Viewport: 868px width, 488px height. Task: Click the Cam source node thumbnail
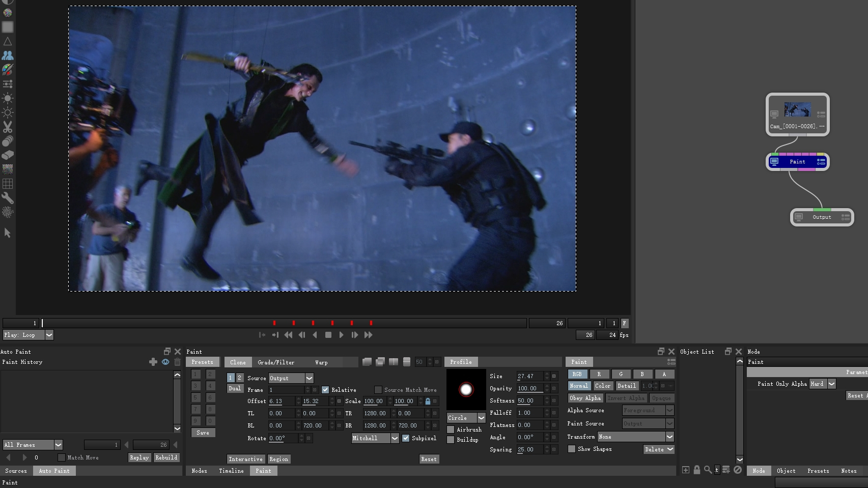[797, 109]
